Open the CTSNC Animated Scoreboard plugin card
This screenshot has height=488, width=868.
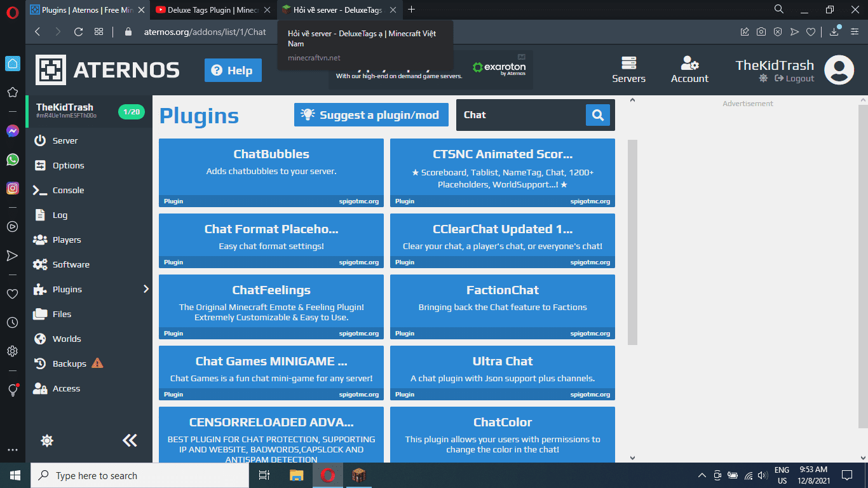point(503,173)
